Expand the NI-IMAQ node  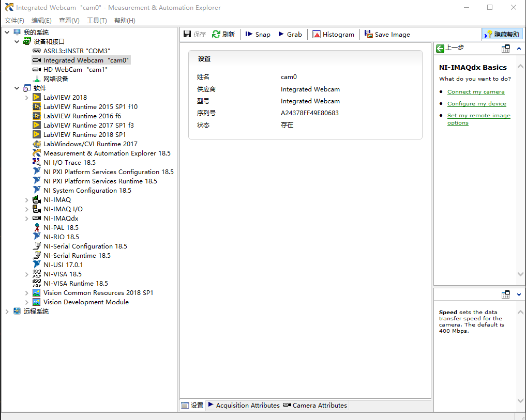(27, 200)
